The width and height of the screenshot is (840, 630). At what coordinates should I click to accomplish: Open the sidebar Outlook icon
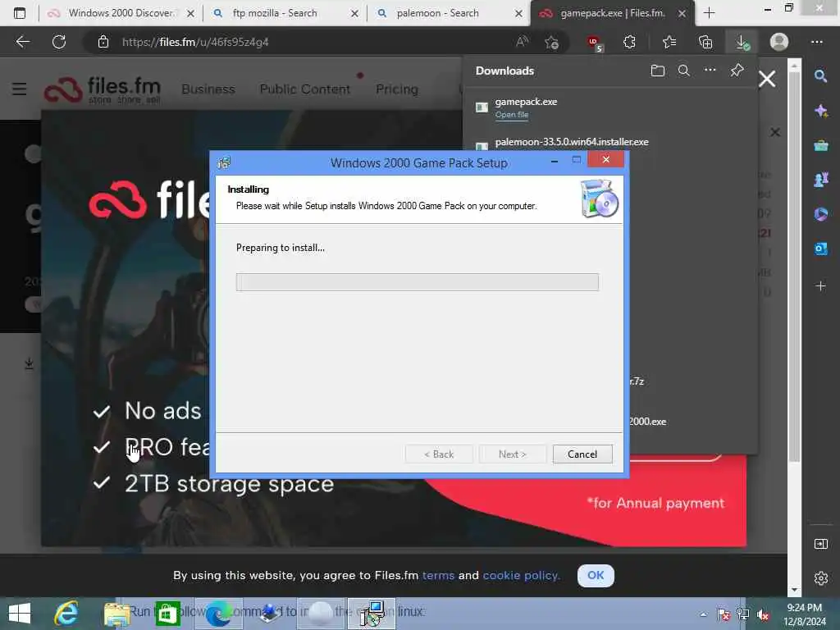[820, 249]
